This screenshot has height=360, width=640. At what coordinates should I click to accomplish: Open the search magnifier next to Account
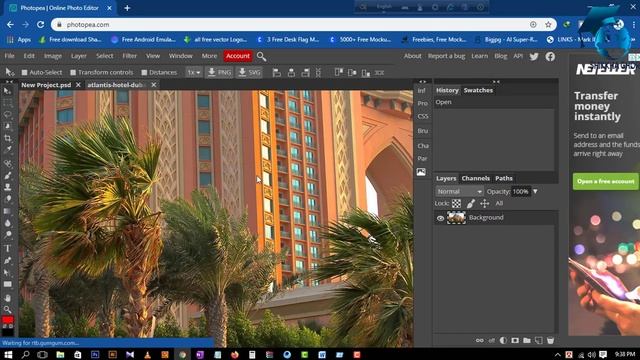pos(262,56)
